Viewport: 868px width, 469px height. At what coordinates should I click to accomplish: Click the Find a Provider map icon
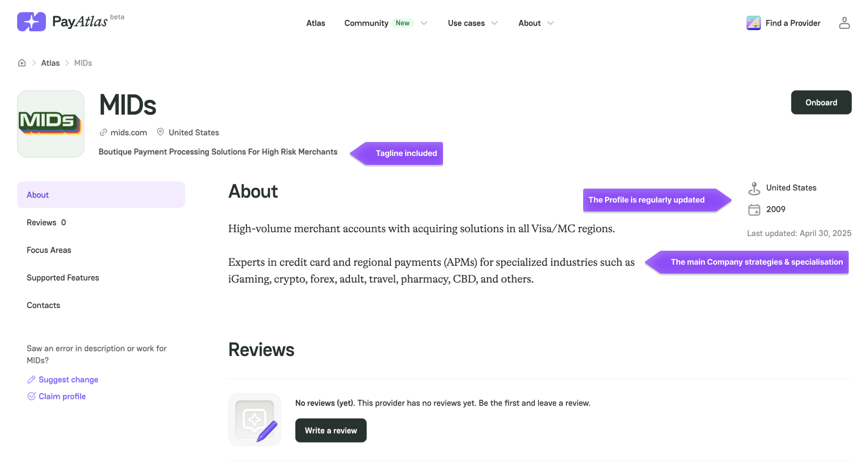[x=753, y=23]
